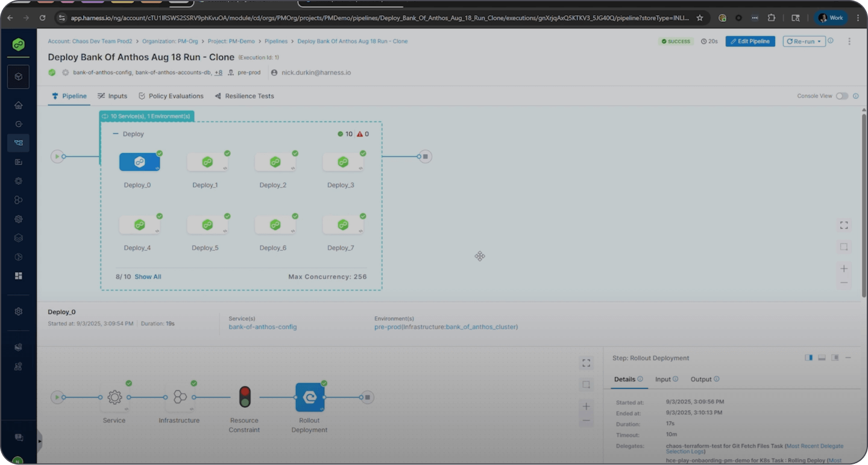The width and height of the screenshot is (868, 465).
Task: Select the Deploy_2 stage node
Action: point(275,161)
